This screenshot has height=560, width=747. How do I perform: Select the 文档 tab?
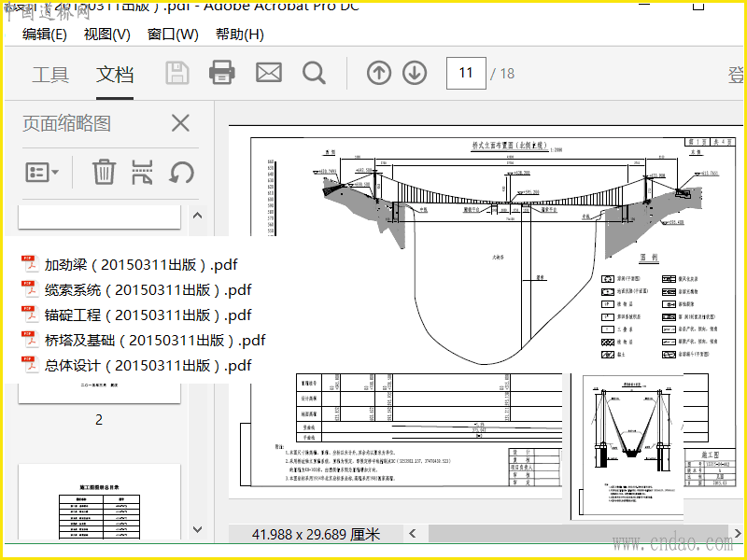coord(115,75)
